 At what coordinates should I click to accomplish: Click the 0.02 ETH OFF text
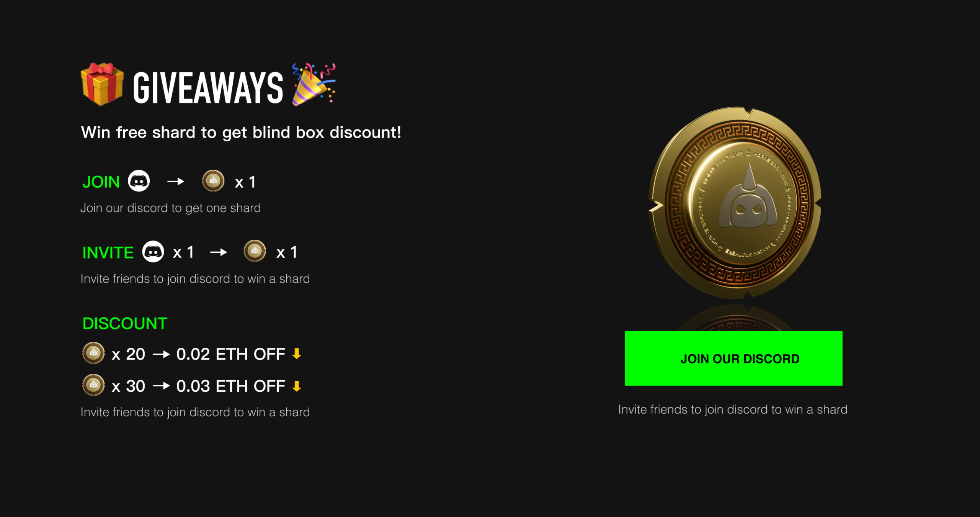pos(230,354)
